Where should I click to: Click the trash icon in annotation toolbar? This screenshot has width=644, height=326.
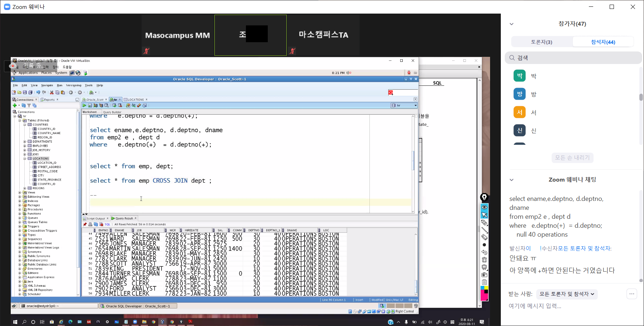pyautogui.click(x=484, y=260)
